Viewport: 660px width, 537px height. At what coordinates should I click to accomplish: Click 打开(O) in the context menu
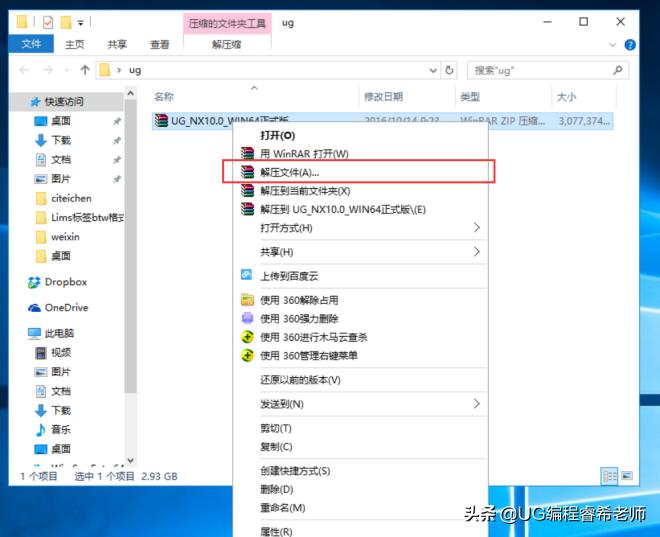click(x=277, y=136)
